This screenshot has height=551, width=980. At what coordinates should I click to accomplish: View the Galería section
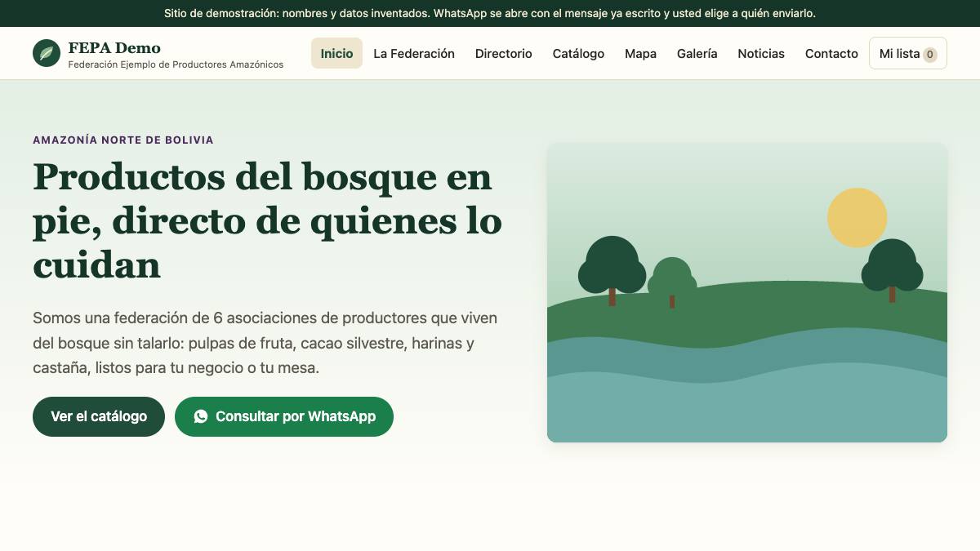(x=697, y=53)
